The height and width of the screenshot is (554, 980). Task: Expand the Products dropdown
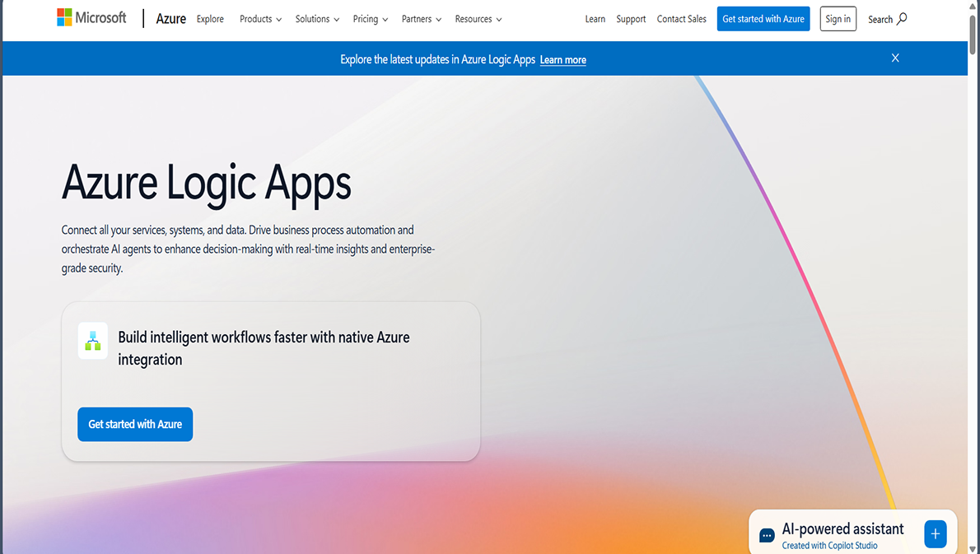pyautogui.click(x=260, y=19)
